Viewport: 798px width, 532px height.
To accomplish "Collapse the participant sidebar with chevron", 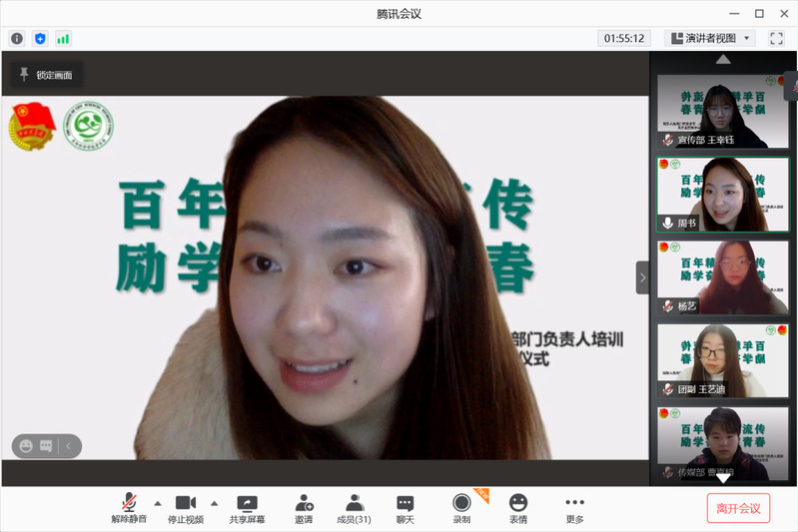I will click(642, 277).
